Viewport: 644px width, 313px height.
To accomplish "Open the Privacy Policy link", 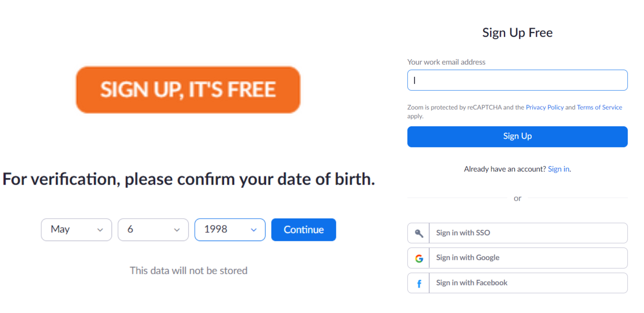I will [544, 107].
